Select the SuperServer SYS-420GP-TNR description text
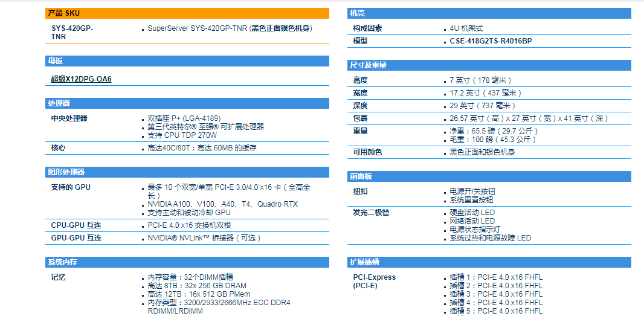 (x=230, y=28)
